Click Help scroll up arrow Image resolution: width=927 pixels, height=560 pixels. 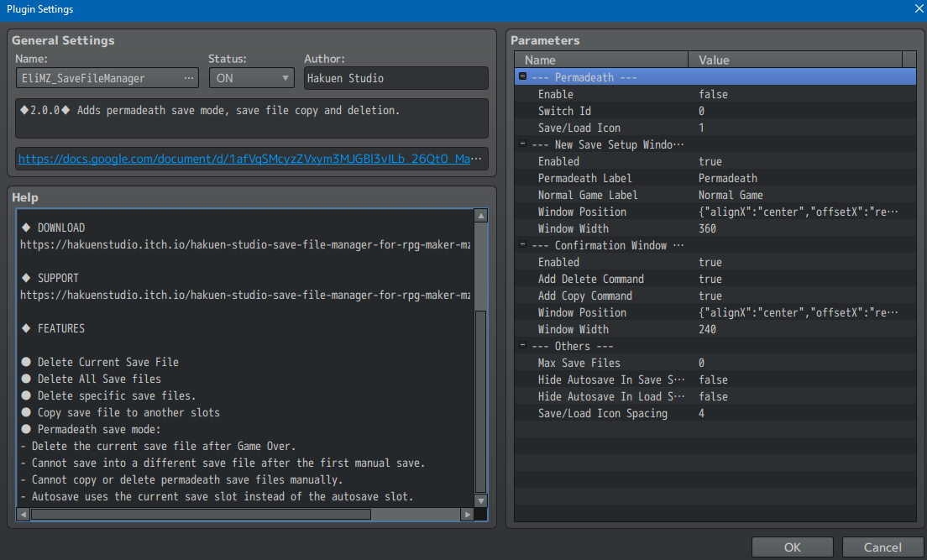pyautogui.click(x=481, y=216)
